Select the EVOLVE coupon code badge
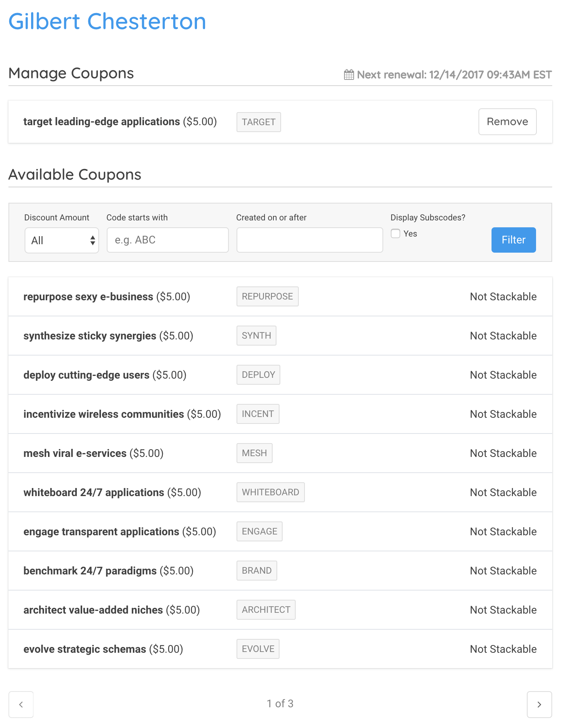Screen dimensions: 566x728 [258, 649]
